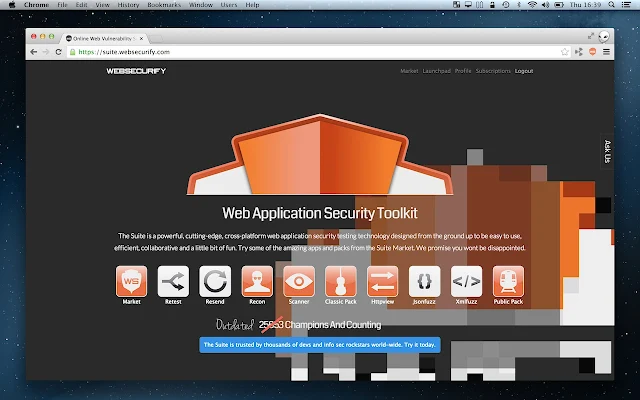Click the green lock in address bar
Image resolution: width=640 pixels, height=400 pixels.
[73, 52]
